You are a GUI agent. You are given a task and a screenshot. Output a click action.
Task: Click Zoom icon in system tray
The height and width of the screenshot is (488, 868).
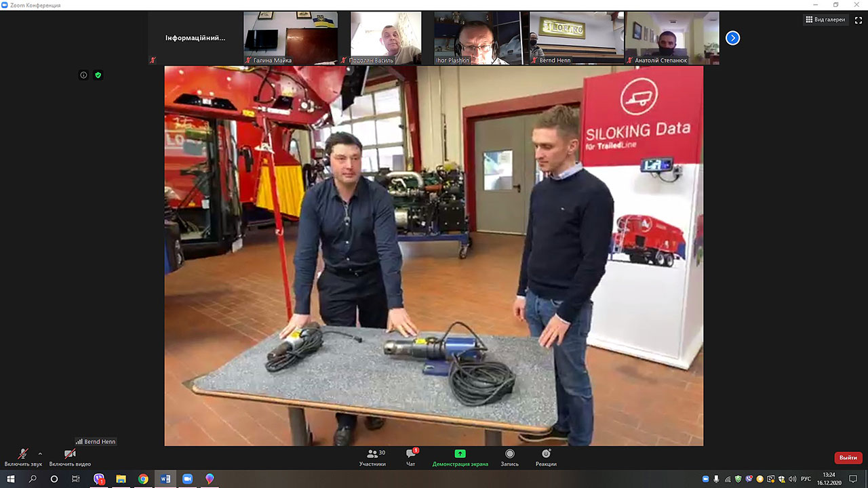[x=705, y=479]
